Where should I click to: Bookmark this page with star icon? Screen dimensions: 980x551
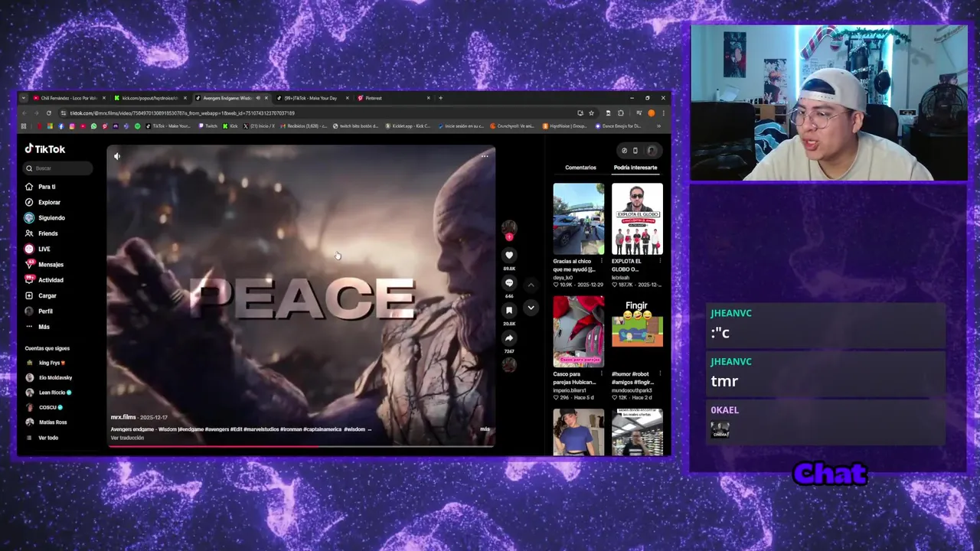(591, 113)
